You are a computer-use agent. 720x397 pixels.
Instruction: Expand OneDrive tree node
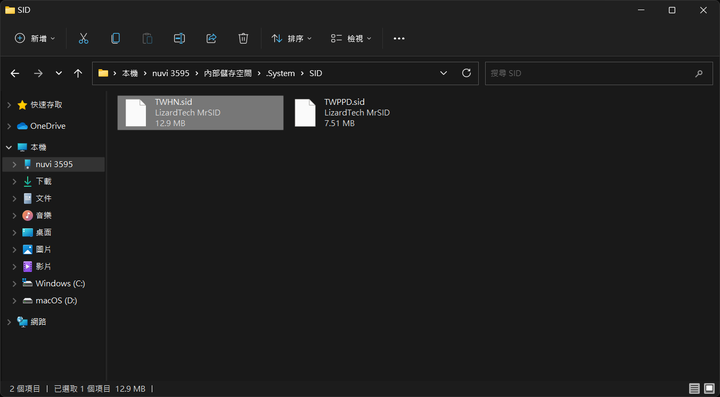(x=9, y=126)
